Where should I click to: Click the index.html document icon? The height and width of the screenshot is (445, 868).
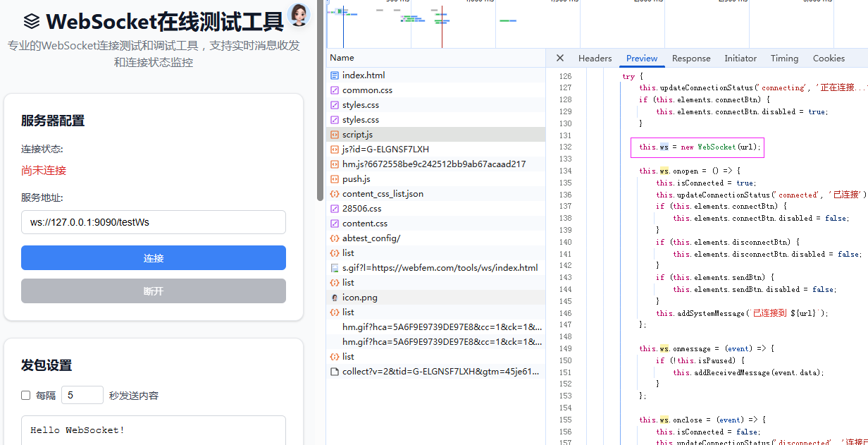click(335, 75)
